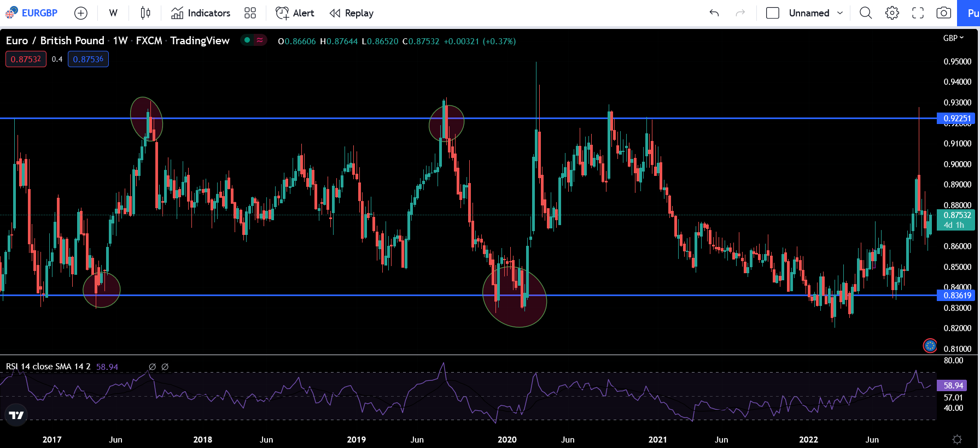
Task: Open the indicator templates grid icon
Action: coord(250,13)
